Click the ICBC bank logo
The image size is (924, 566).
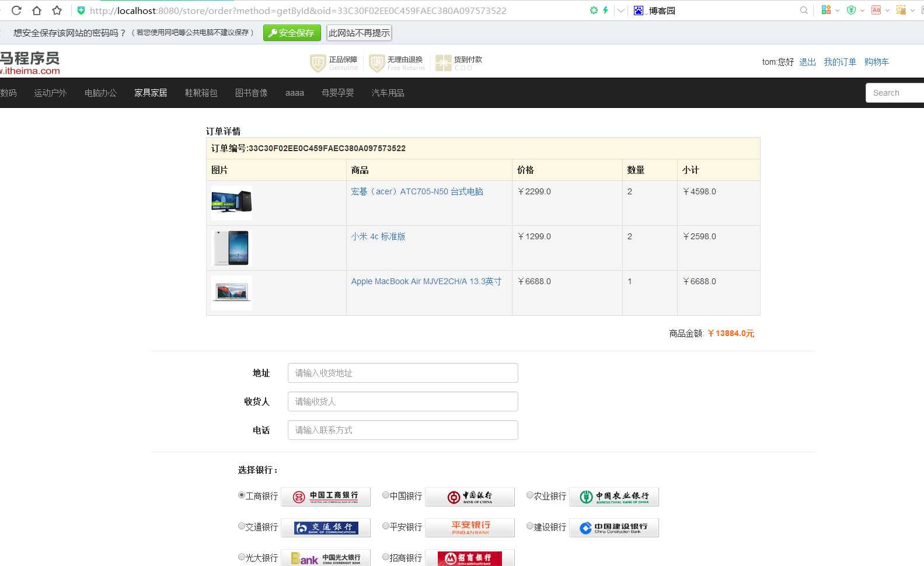326,497
